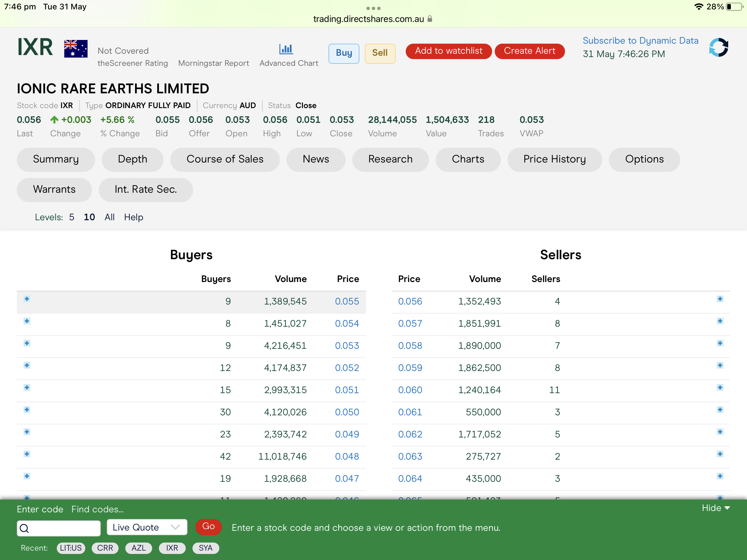Expand sellers row at price 0.063

click(x=720, y=454)
